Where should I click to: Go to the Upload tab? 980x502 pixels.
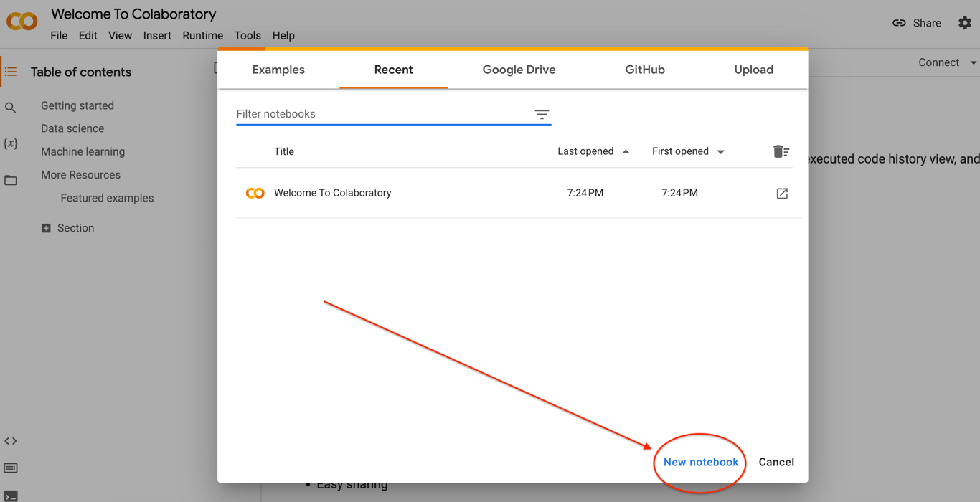pyautogui.click(x=753, y=70)
